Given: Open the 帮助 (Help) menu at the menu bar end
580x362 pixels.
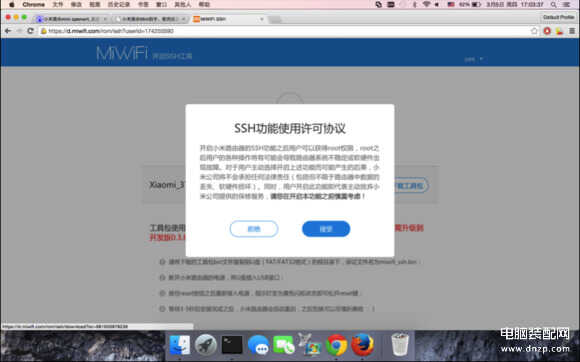Looking at the screenshot, I should (204, 4).
